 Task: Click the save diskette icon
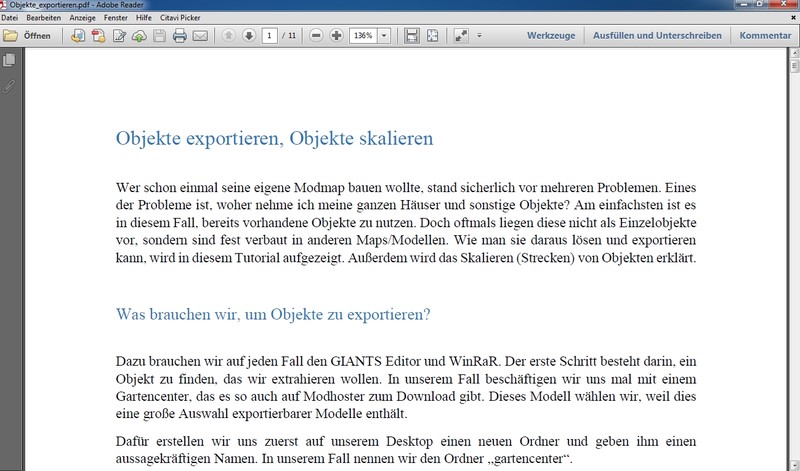[x=160, y=36]
